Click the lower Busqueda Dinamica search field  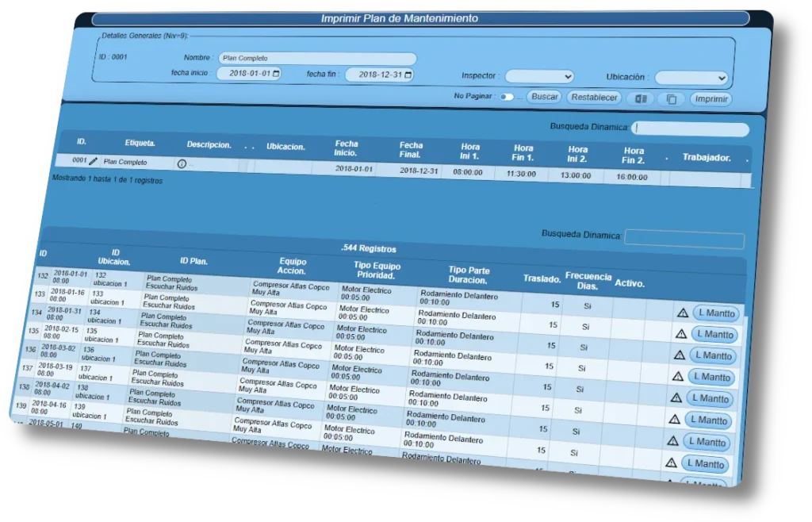[x=684, y=236]
